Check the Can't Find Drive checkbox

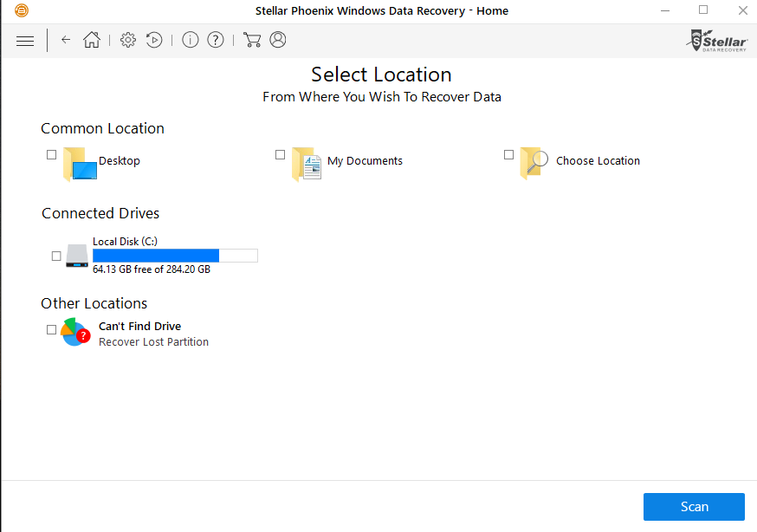pyautogui.click(x=52, y=329)
